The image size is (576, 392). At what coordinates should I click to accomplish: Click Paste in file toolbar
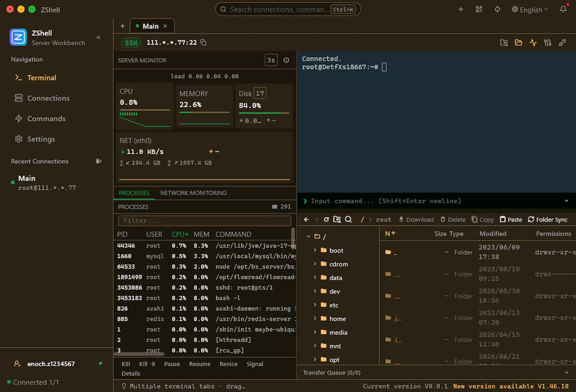coord(511,219)
